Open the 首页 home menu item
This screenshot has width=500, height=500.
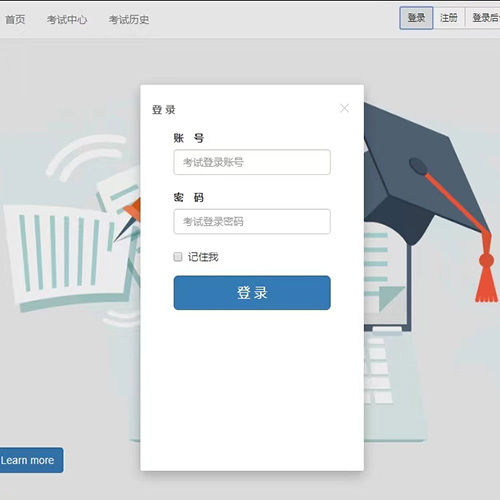tap(15, 20)
